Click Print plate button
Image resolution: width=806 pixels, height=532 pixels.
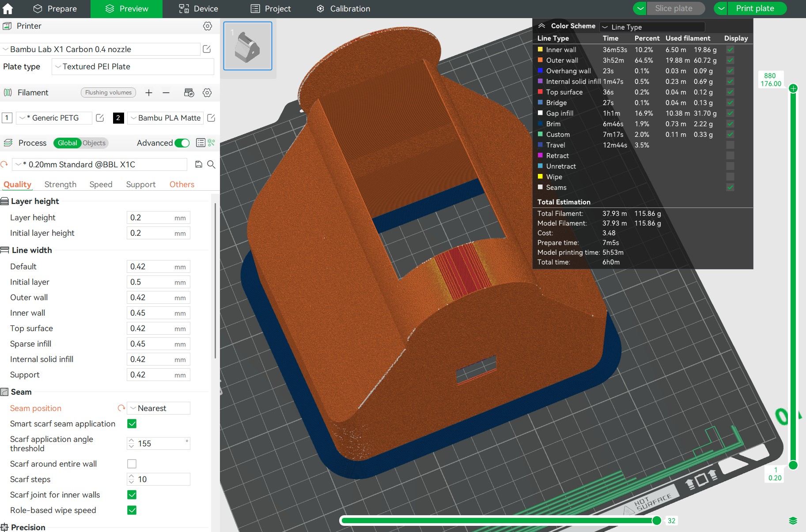tap(757, 8)
